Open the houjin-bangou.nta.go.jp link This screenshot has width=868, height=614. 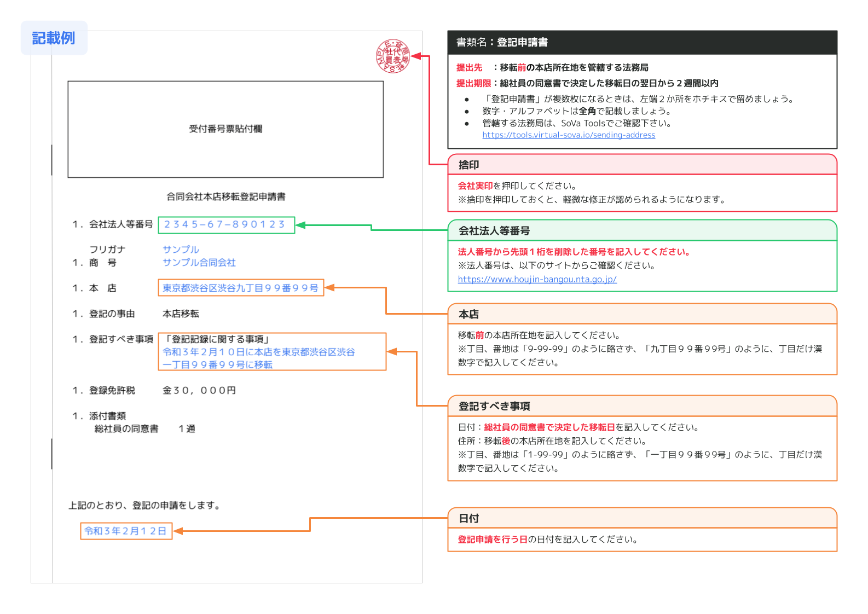point(537,279)
